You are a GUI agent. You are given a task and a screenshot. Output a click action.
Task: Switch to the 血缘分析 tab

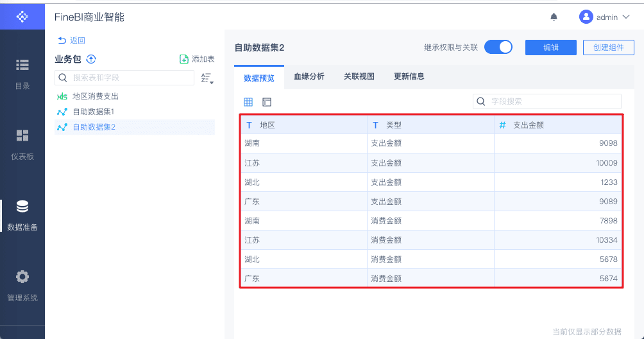click(x=309, y=76)
